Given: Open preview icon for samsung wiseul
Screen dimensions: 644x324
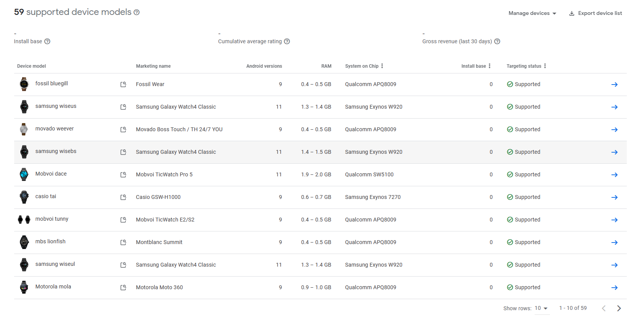Looking at the screenshot, I should tap(123, 265).
